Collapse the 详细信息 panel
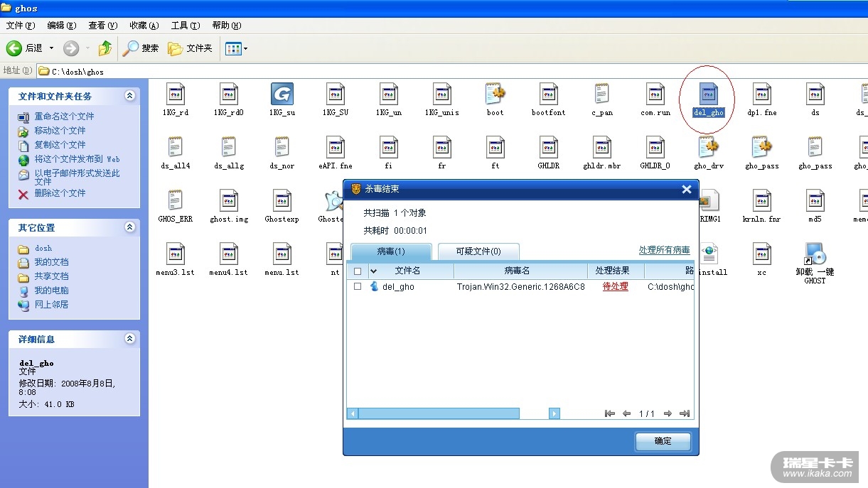Screen dimensions: 868x488 point(129,339)
